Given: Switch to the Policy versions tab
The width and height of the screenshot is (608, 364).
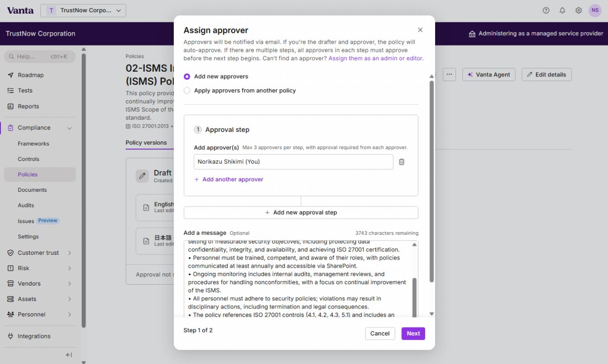Looking at the screenshot, I should (146, 143).
